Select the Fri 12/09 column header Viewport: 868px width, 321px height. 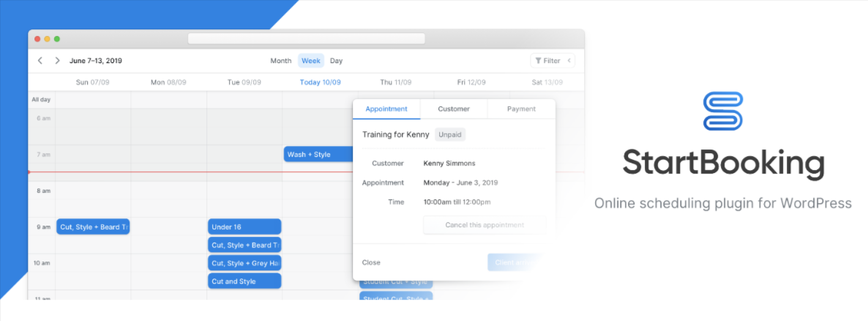click(x=471, y=82)
